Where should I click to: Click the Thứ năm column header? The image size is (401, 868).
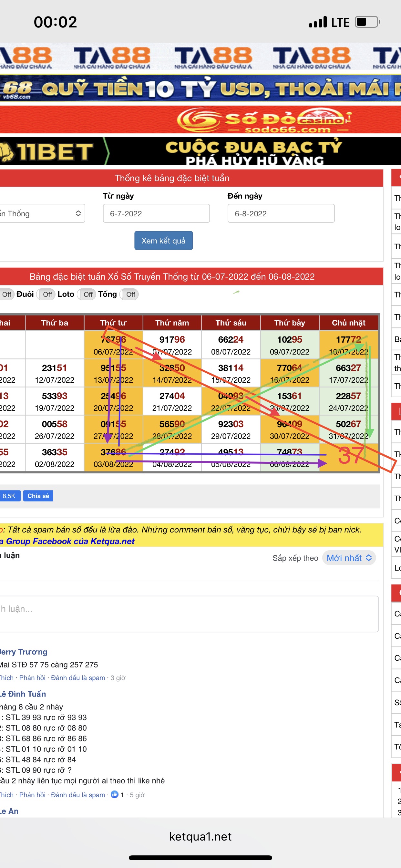172,323
